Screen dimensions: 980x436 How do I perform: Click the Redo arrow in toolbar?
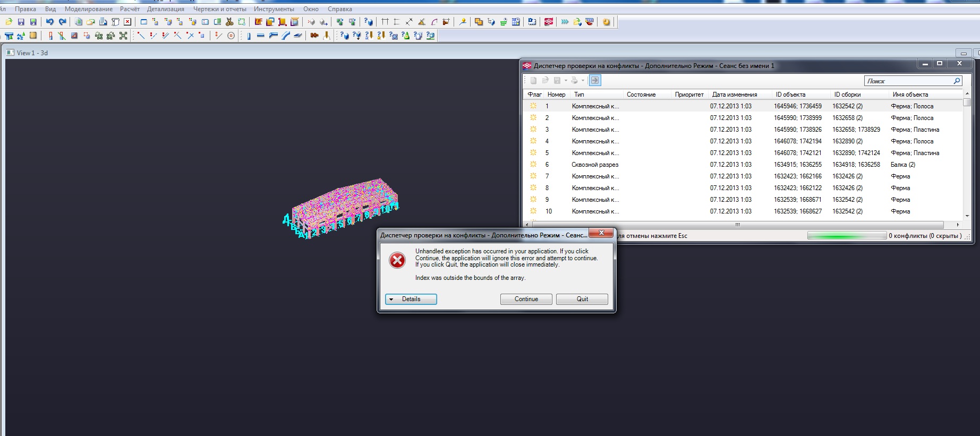[62, 22]
